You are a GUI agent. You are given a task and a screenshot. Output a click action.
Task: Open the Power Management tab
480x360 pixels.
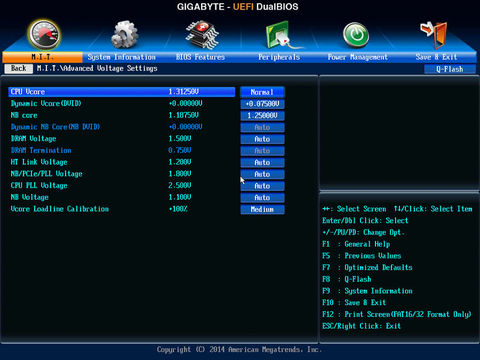358,57
